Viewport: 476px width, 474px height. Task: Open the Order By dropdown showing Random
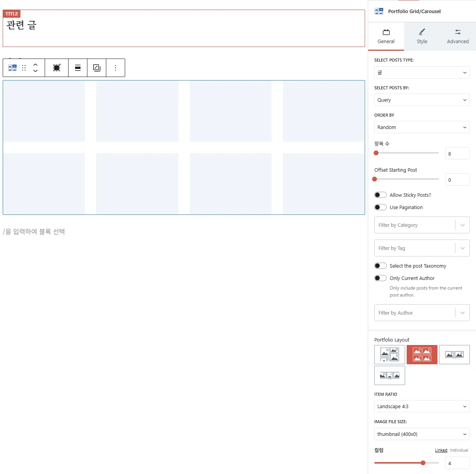tap(422, 127)
